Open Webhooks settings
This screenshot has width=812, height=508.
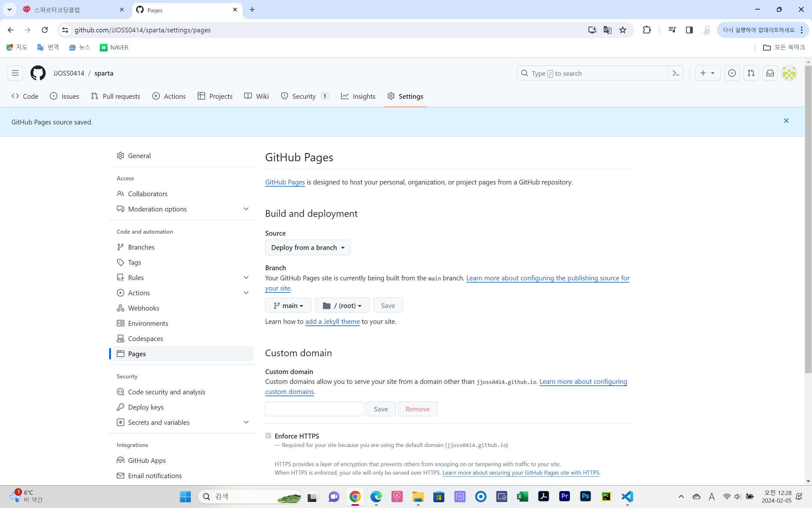pos(183,308)
